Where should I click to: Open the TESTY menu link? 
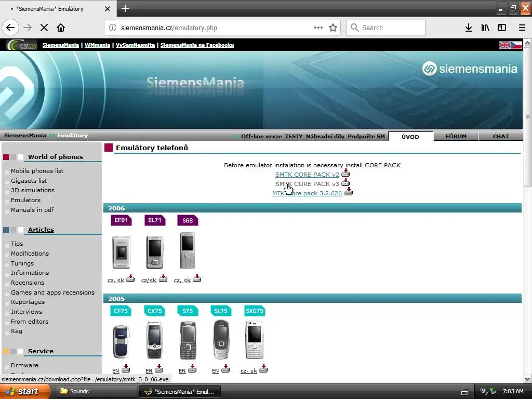point(294,137)
